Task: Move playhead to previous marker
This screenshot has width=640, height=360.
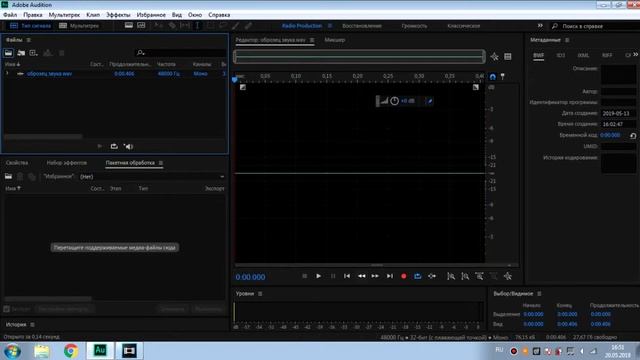Action: point(347,276)
